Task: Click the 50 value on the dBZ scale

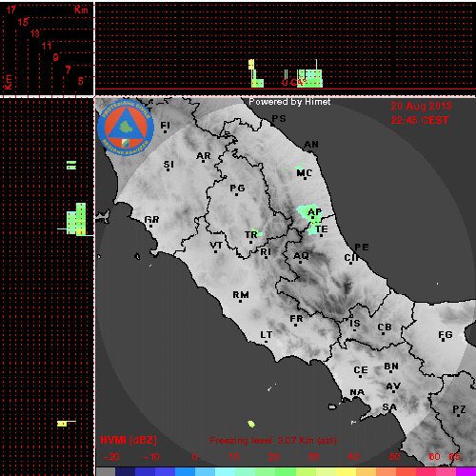Action: point(394,457)
